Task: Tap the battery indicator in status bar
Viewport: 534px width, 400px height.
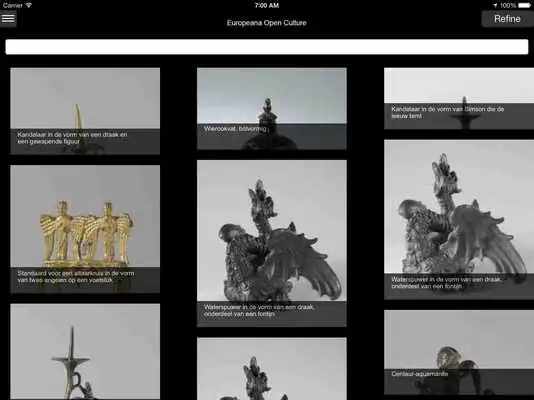Action: pyautogui.click(x=524, y=5)
